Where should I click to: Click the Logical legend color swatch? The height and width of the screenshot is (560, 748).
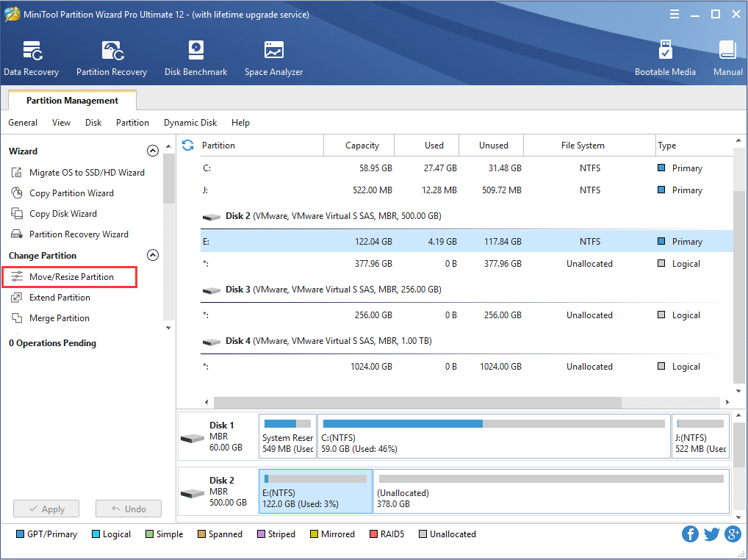[x=94, y=534]
